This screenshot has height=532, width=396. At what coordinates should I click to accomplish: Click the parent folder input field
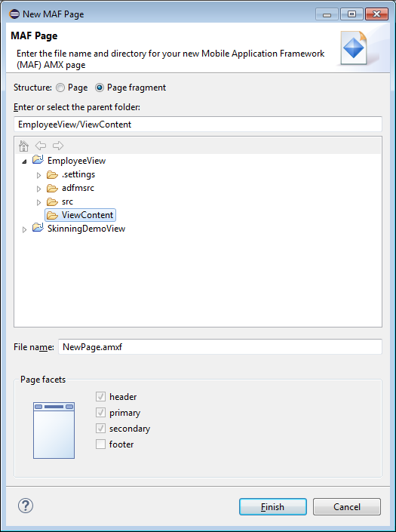click(198, 125)
